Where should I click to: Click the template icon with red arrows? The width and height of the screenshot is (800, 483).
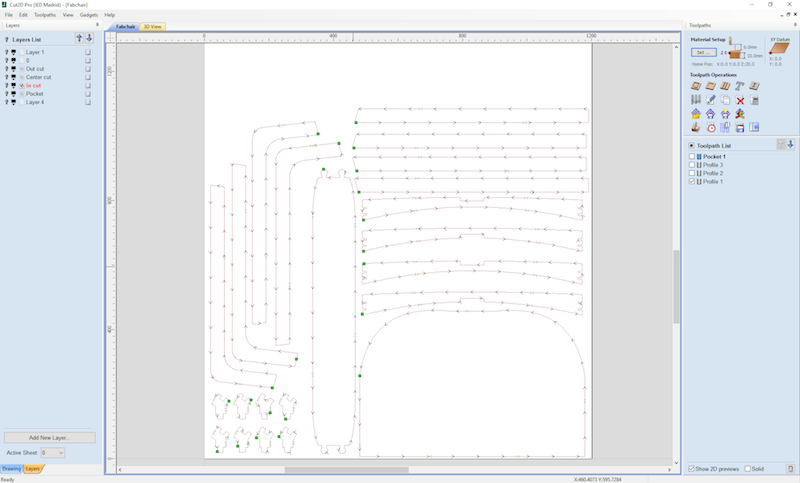click(740, 114)
